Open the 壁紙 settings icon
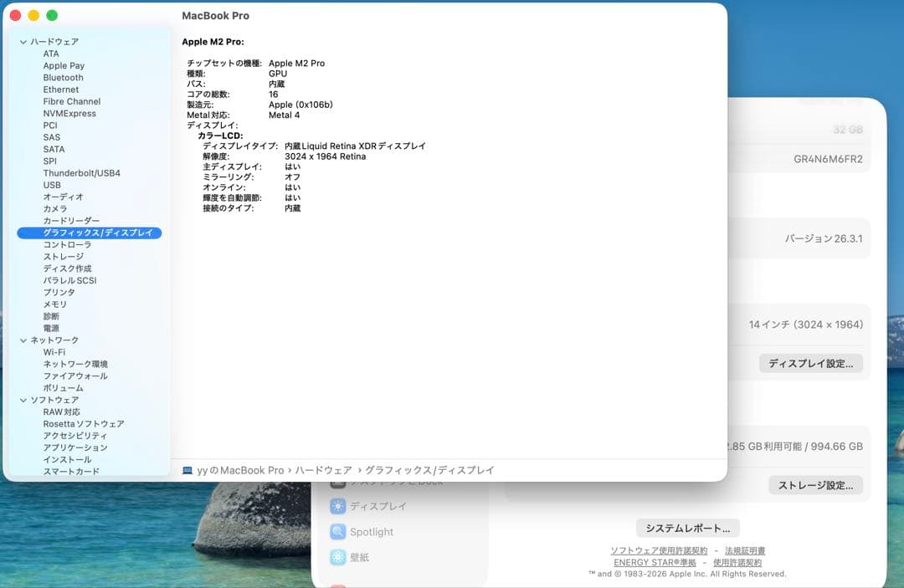This screenshot has height=588, width=904. pos(338,556)
